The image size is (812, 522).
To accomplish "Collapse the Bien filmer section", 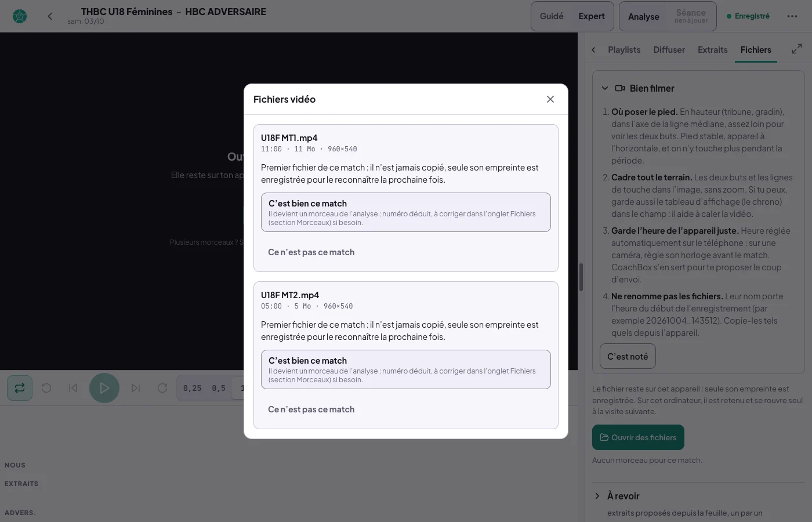I will 605,88.
